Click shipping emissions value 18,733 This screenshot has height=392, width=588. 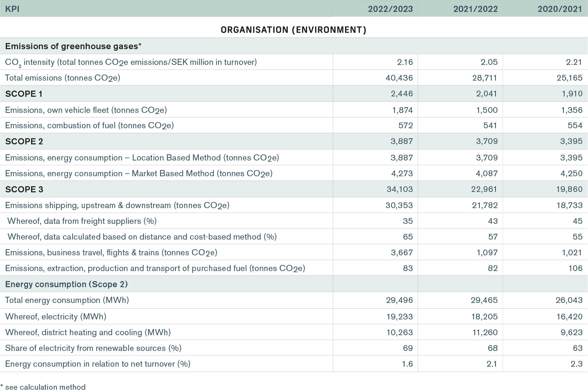[570, 205]
